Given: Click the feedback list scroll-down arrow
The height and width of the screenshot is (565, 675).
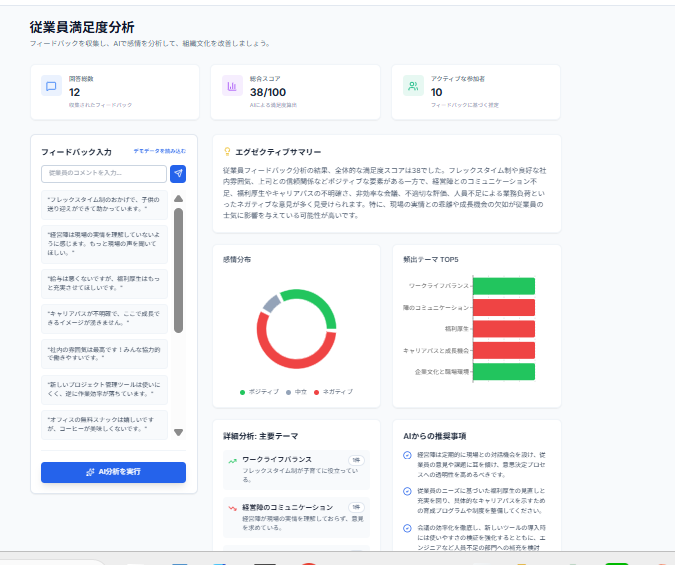Looking at the screenshot, I should (178, 432).
